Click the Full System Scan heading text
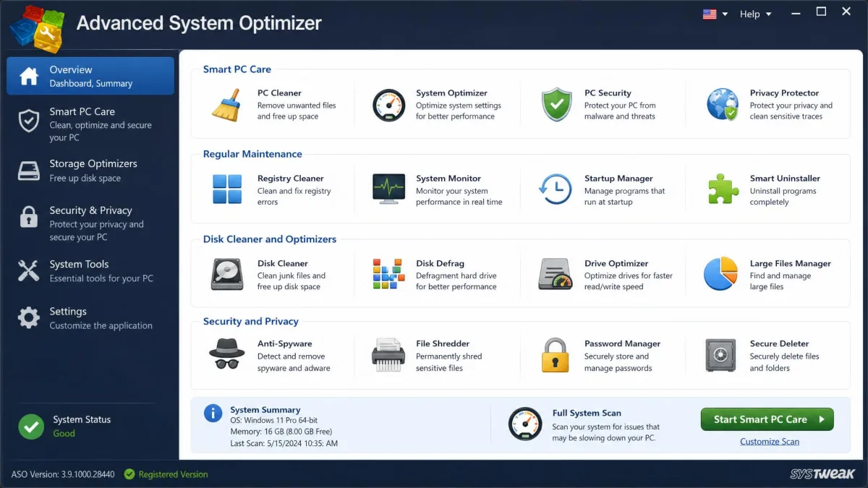The width and height of the screenshot is (868, 488). (x=587, y=413)
